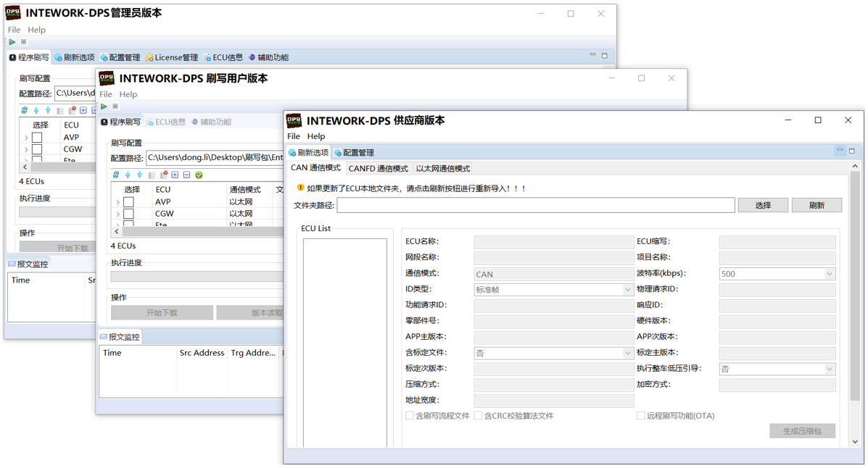
Task: Open the ECU信息 tab in the flash-user window
Action: [x=165, y=122]
